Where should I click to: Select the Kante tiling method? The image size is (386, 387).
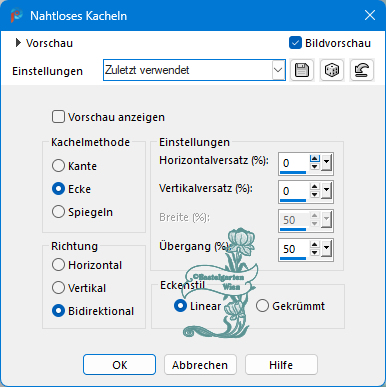(58, 166)
